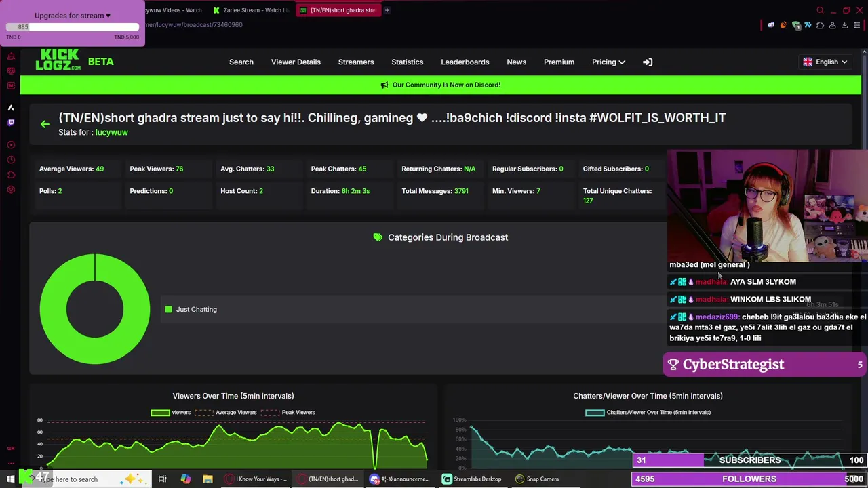Switch to Snap Camera in taskbar
868x488 pixels.
click(538, 479)
